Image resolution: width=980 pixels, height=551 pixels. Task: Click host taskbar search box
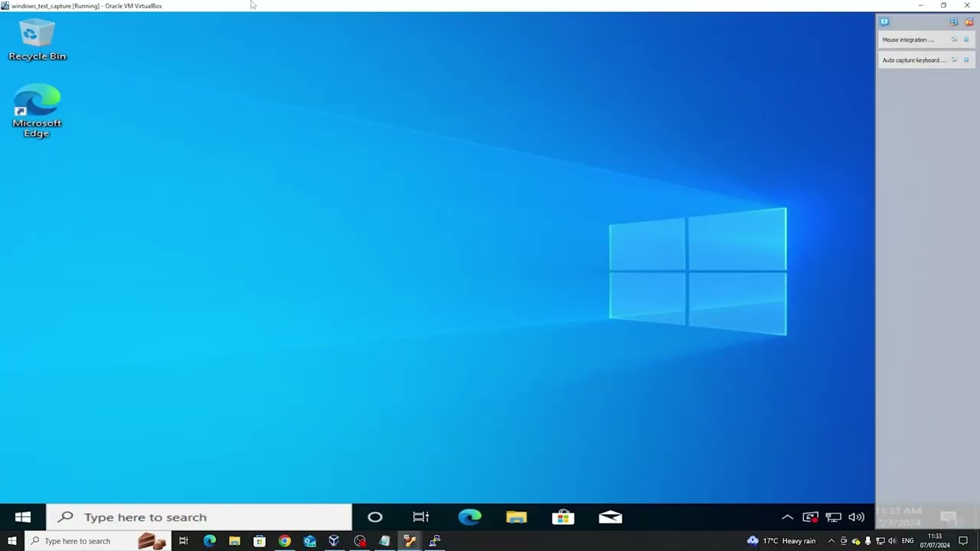click(97, 541)
